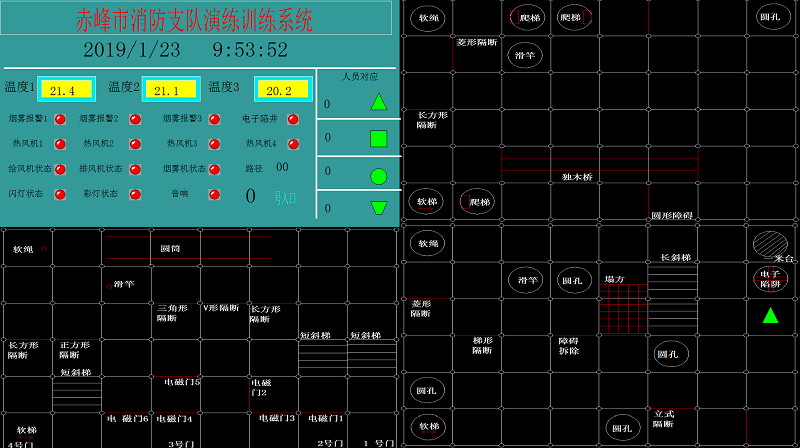Screen dimensions: 800x448
Task: Toggle the 音响 indicator light
Action: coord(214,194)
